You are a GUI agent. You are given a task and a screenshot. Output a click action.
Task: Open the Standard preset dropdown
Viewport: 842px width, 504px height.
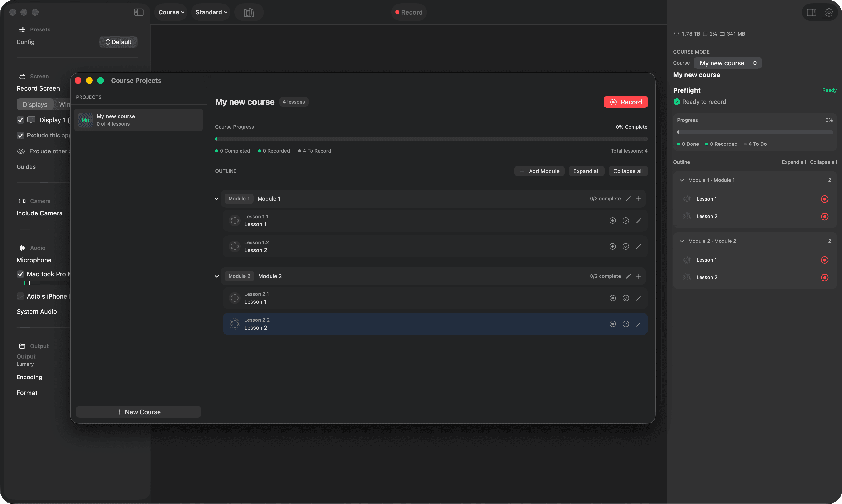(210, 12)
